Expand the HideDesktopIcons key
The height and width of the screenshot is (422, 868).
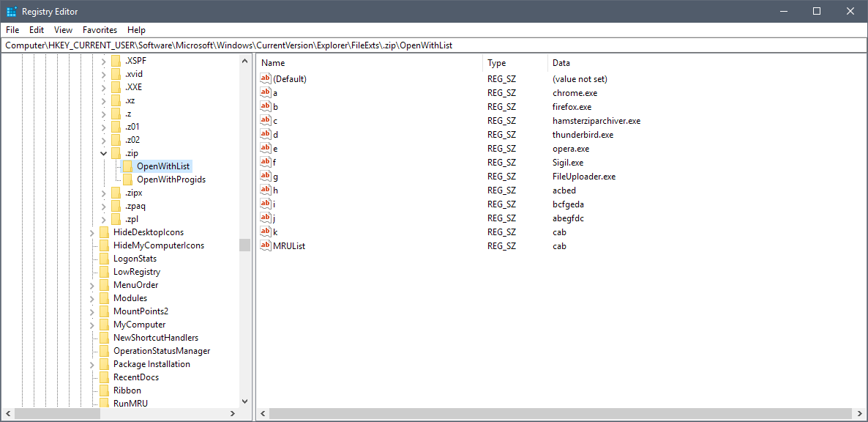(92, 232)
